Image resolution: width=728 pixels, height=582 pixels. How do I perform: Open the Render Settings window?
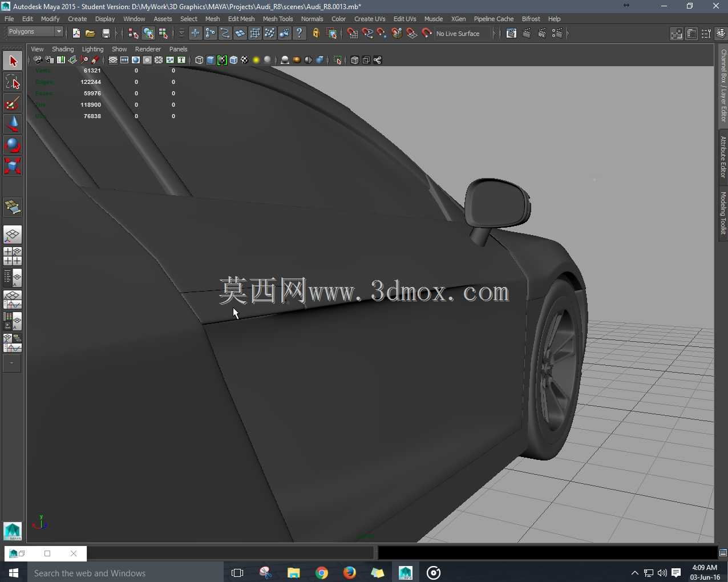coord(557,34)
